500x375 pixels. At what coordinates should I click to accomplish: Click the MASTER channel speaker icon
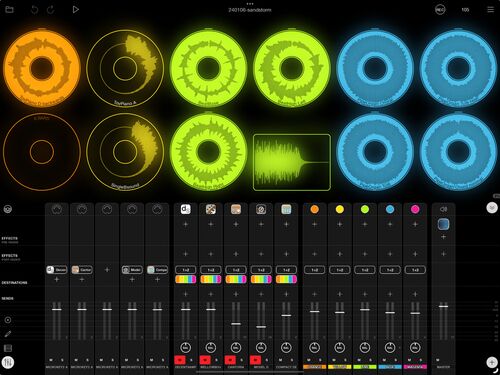click(x=443, y=209)
